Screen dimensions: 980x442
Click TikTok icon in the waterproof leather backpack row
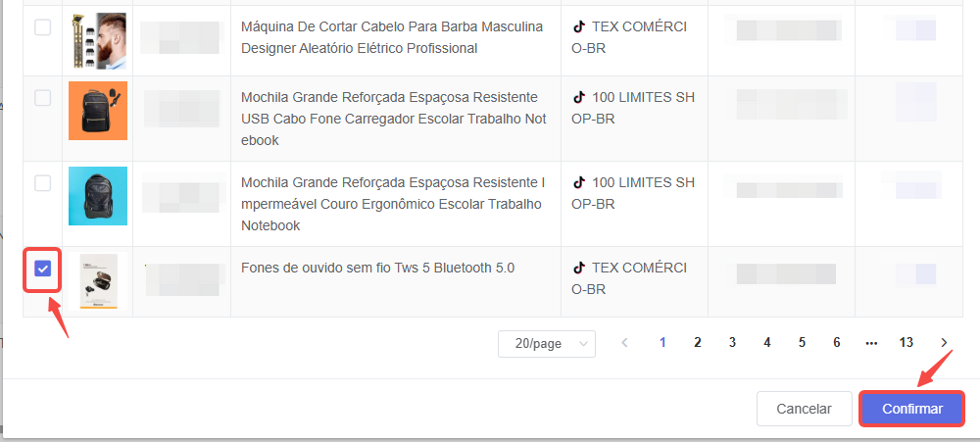pos(579,183)
